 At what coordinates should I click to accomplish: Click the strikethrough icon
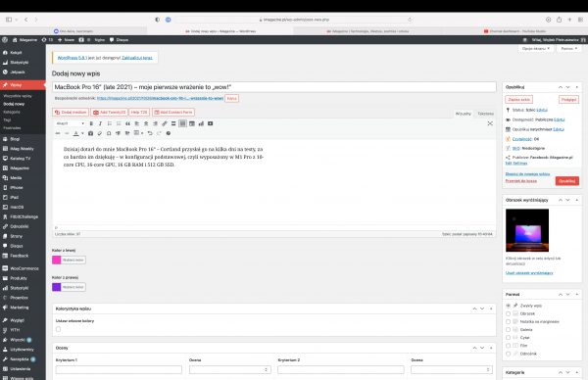(58, 133)
